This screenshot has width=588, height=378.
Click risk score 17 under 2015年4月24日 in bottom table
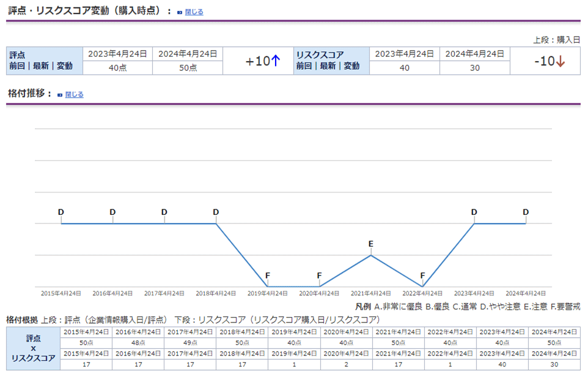point(86,365)
